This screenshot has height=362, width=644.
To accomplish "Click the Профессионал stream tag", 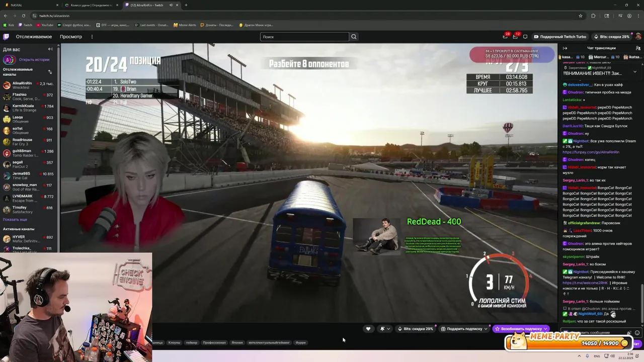I will (x=214, y=342).
